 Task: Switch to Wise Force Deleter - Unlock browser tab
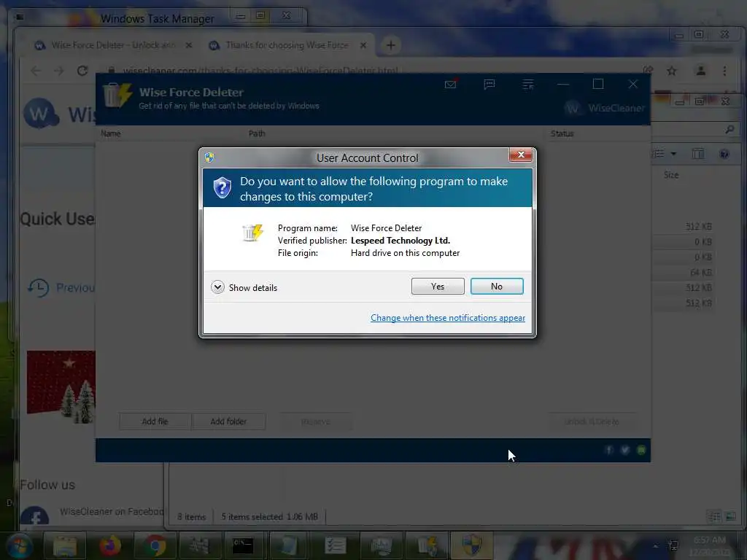pyautogui.click(x=112, y=45)
